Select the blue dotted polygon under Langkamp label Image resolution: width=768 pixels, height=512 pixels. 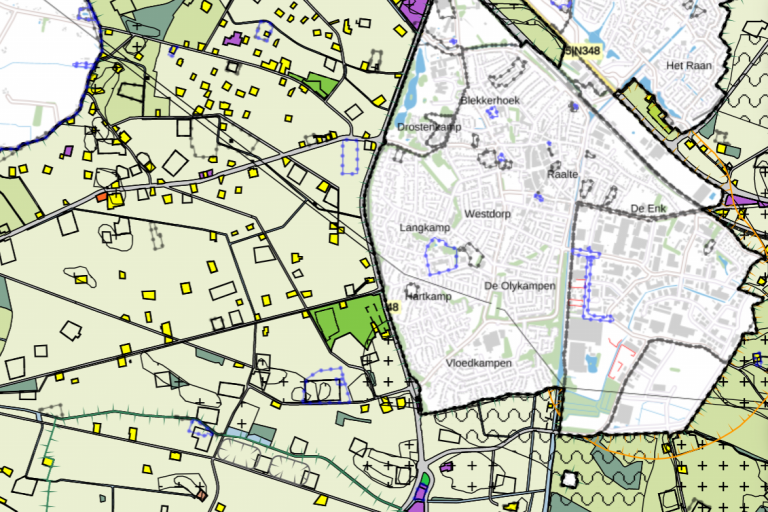441,256
